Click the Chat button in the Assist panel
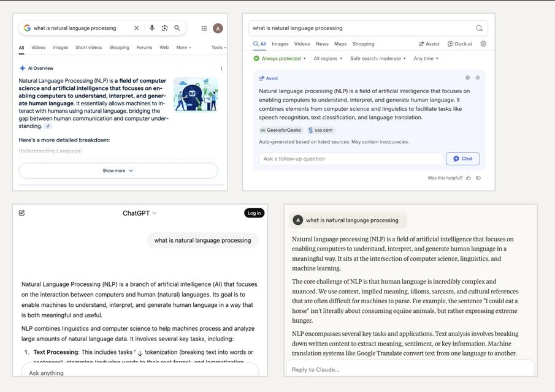The image size is (555, 392). (462, 159)
